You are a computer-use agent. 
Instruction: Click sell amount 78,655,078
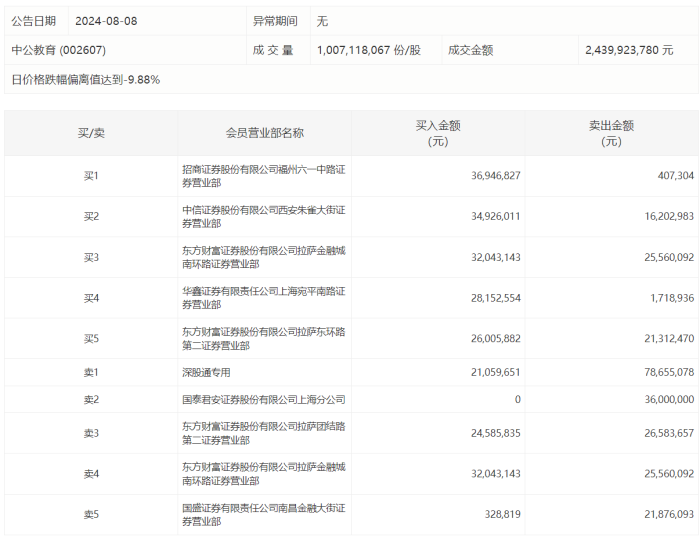click(x=669, y=372)
